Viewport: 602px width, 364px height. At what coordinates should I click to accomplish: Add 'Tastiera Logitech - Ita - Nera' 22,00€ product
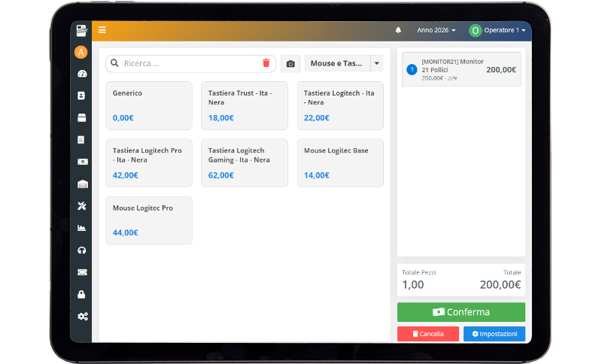(340, 105)
